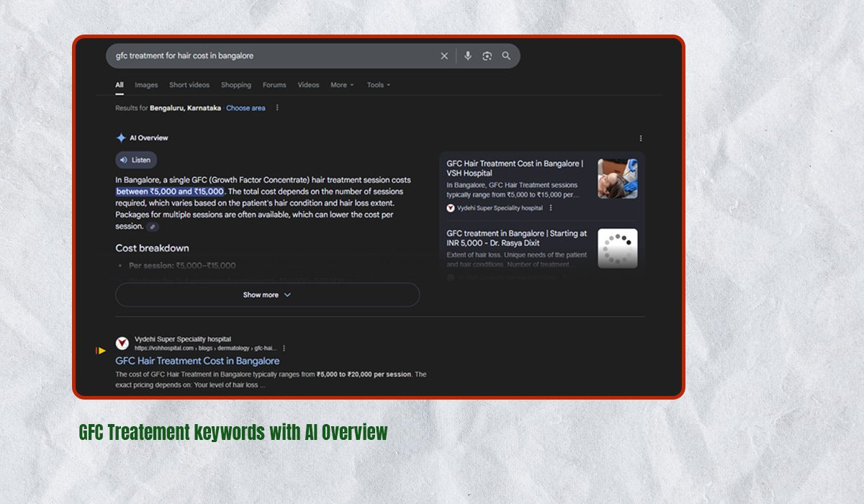Expand the More search filters dropdown
864x504 pixels.
click(x=342, y=85)
